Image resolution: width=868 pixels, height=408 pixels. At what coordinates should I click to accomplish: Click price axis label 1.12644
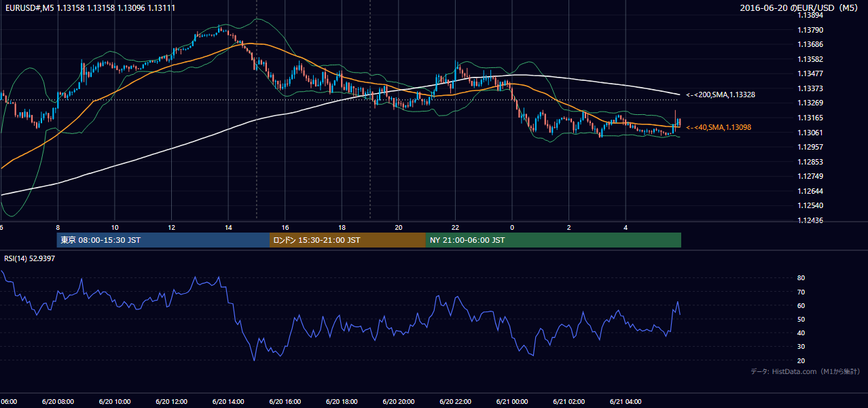[x=810, y=191]
